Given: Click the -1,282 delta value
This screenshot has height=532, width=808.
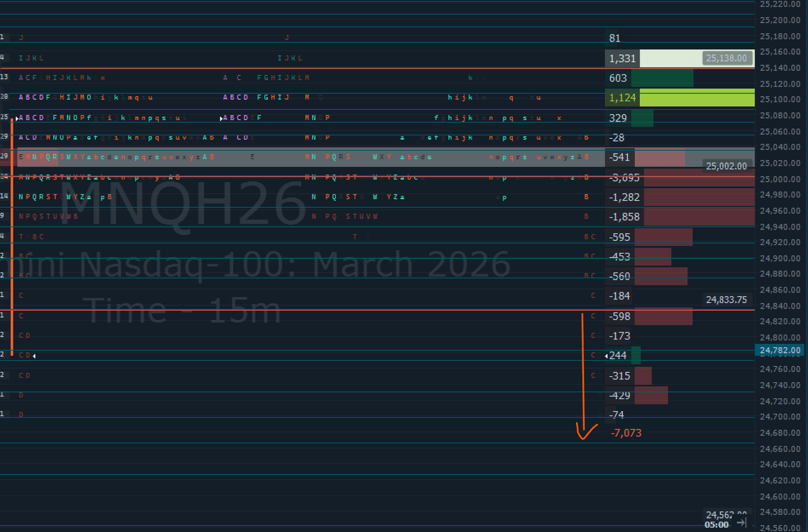Looking at the screenshot, I should pyautogui.click(x=624, y=197).
